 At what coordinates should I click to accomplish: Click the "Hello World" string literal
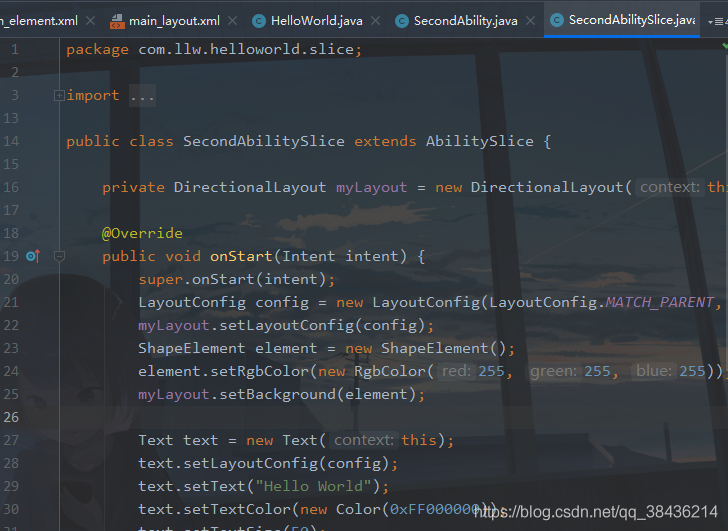click(313, 486)
